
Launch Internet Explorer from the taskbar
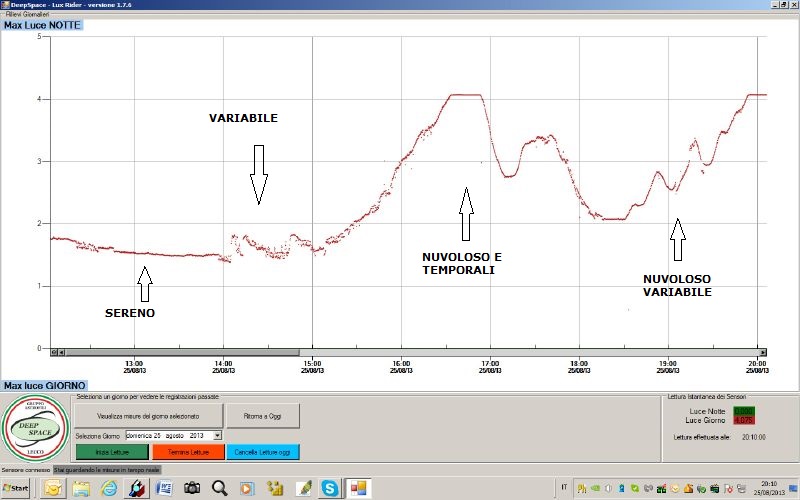click(x=108, y=488)
